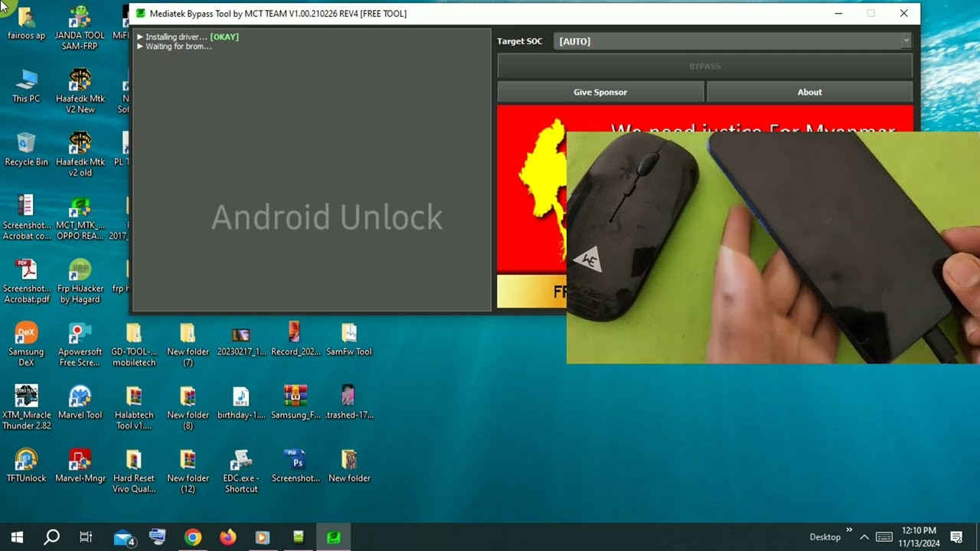Open the Record_202... file
This screenshot has height=551, width=980.
click(x=295, y=340)
